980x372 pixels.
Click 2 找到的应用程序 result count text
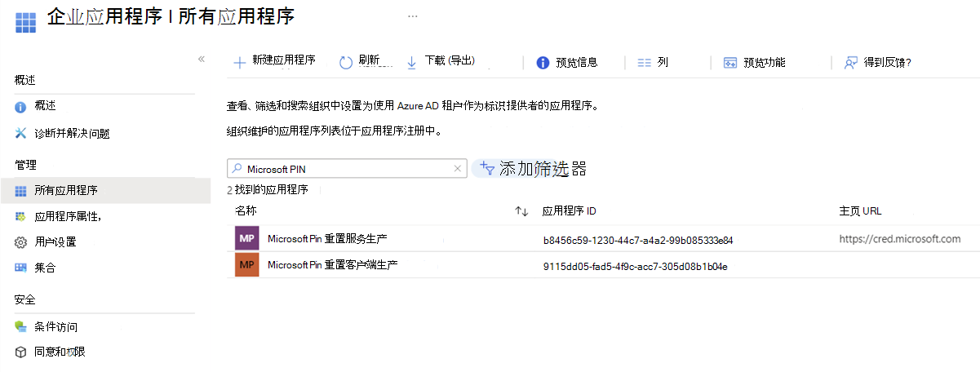click(x=268, y=190)
